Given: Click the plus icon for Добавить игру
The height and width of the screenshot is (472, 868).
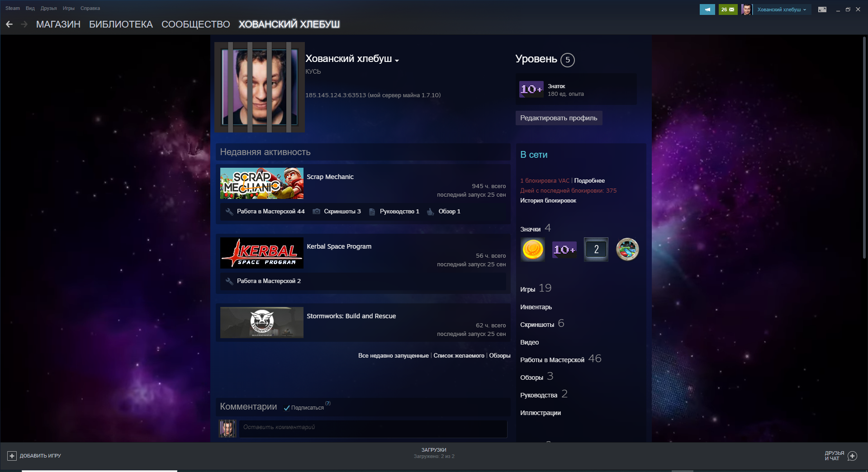Looking at the screenshot, I should pyautogui.click(x=12, y=456).
